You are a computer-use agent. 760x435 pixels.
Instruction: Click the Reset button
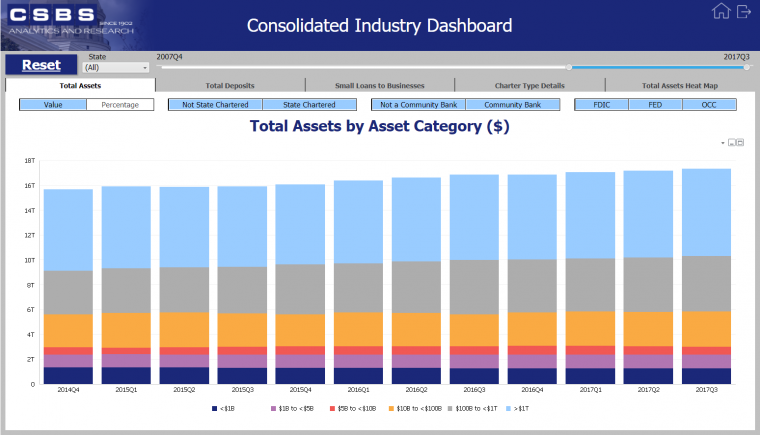point(41,65)
